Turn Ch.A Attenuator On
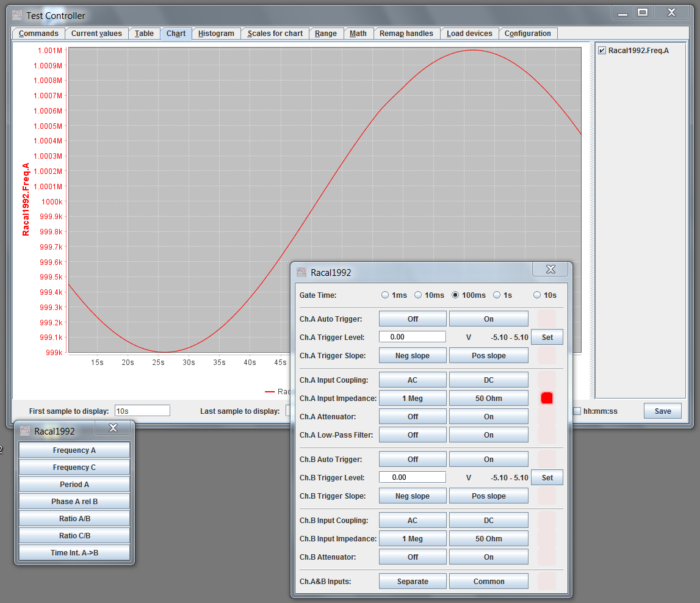 tap(488, 416)
